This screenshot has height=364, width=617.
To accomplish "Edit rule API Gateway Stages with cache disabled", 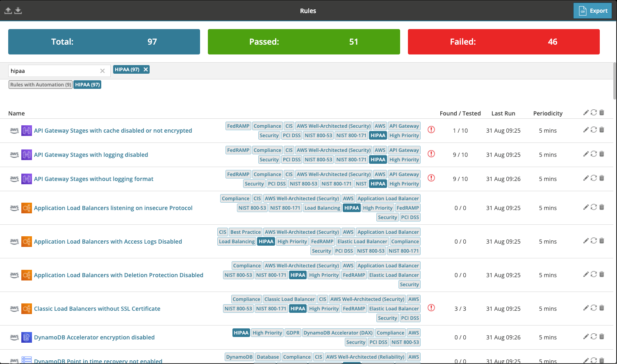I will [586, 130].
